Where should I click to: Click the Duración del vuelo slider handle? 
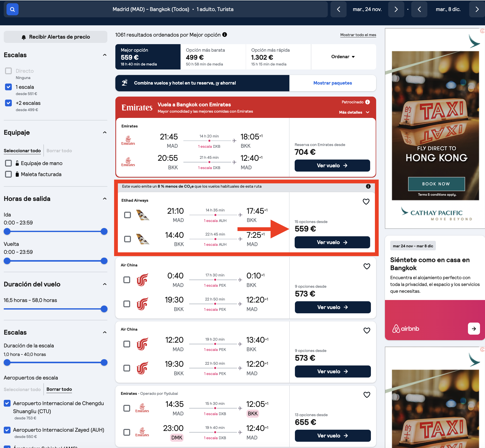click(104, 309)
